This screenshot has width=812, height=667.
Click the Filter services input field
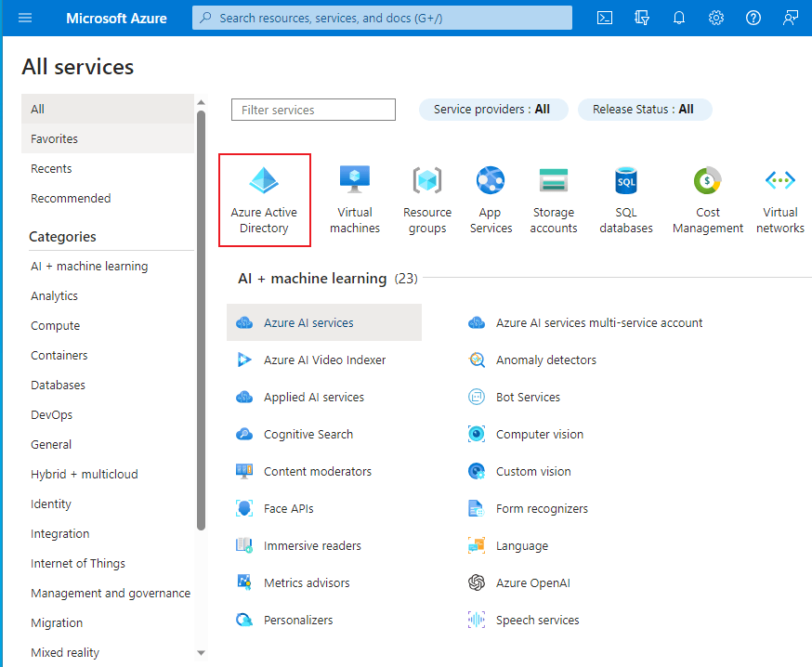(313, 110)
